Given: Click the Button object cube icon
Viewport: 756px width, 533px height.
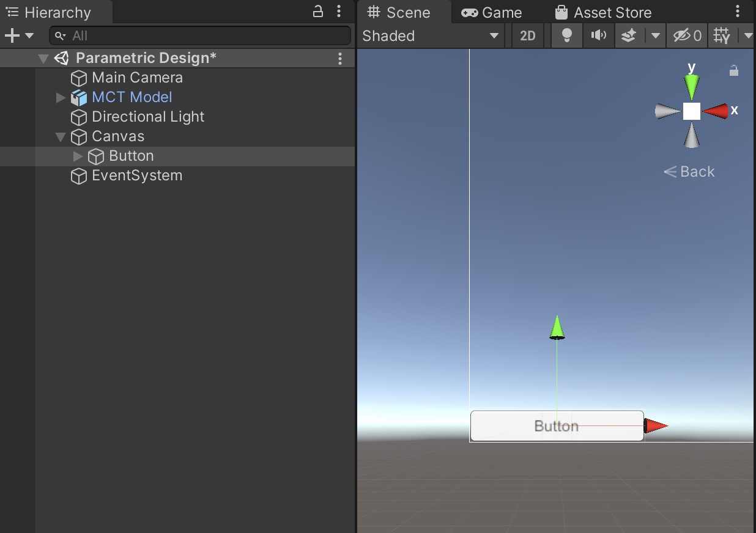Looking at the screenshot, I should pos(96,156).
